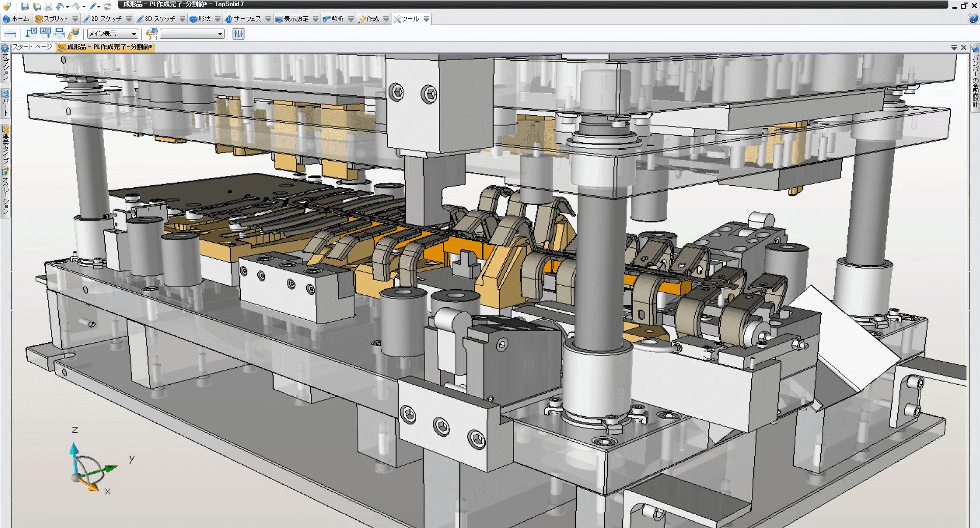Select the ホーム ribbon button

click(x=16, y=19)
